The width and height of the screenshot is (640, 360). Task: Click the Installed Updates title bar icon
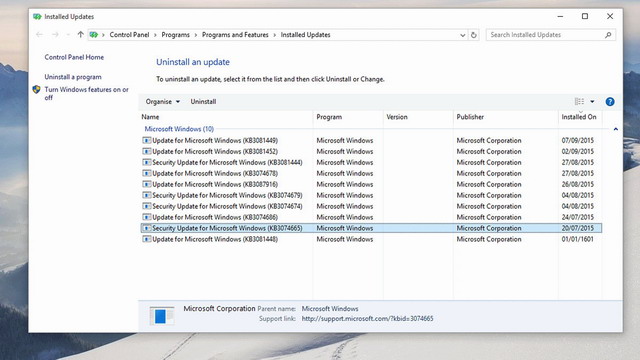(x=37, y=17)
